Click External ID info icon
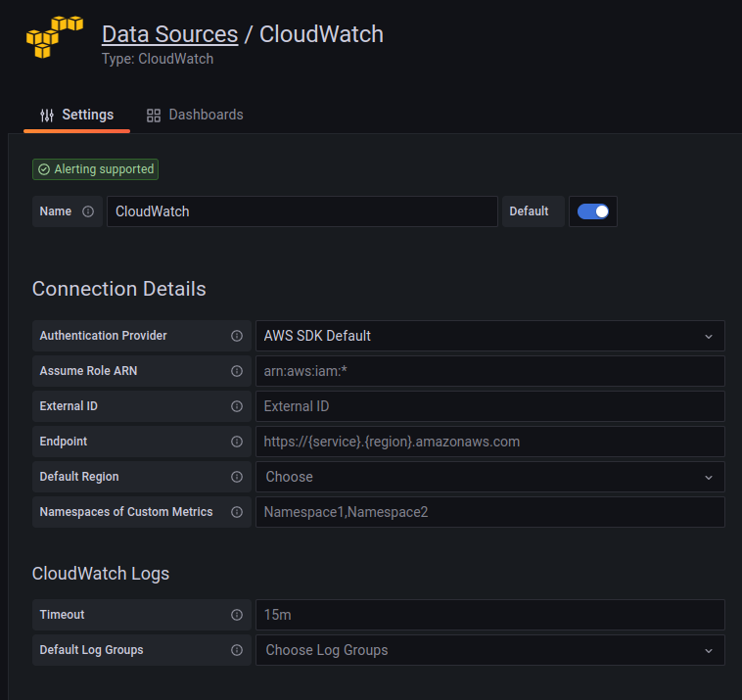This screenshot has height=700, width=742. point(237,406)
